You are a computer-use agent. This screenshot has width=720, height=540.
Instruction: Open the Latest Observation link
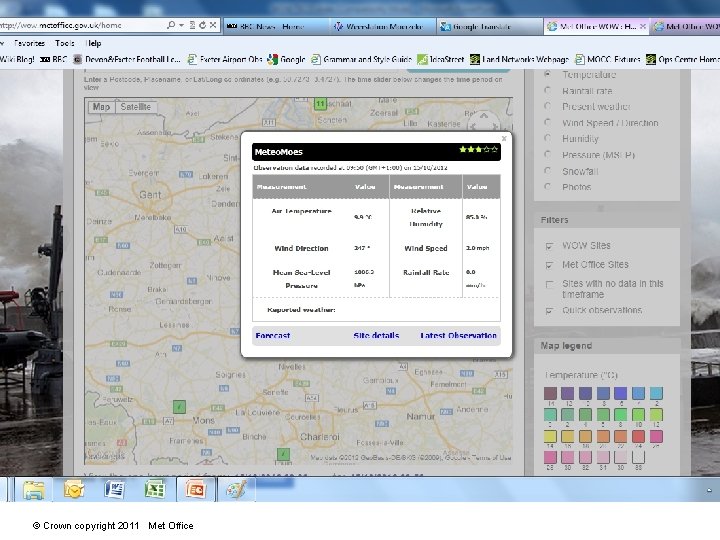point(458,336)
